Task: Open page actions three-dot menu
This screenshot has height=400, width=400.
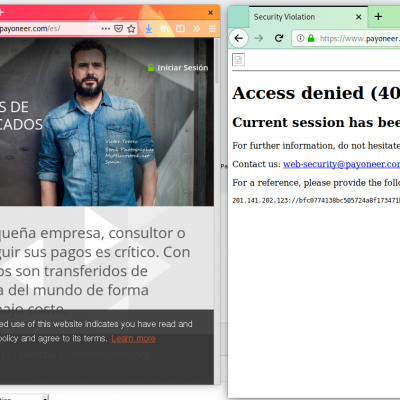Action: 106,29
